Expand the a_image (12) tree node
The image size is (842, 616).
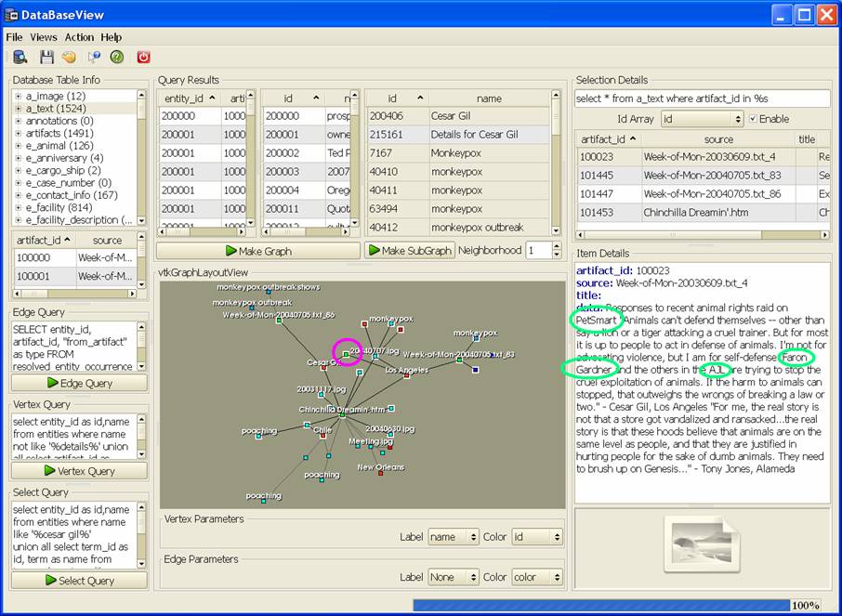point(18,97)
